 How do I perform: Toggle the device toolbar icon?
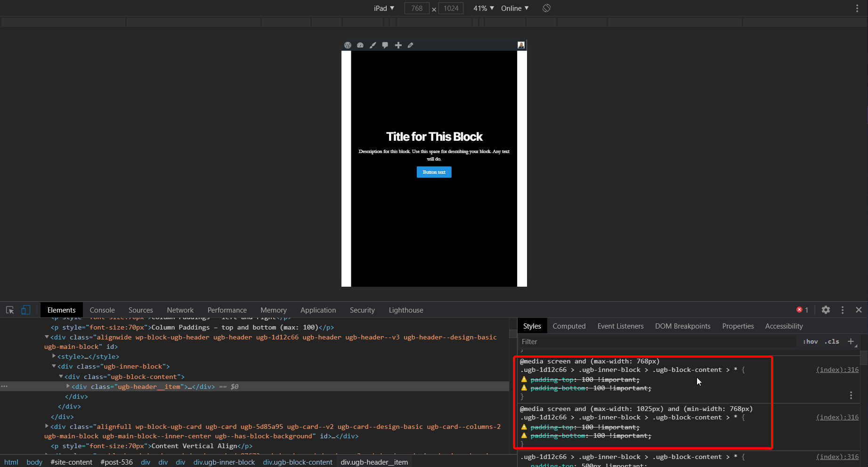click(26, 310)
